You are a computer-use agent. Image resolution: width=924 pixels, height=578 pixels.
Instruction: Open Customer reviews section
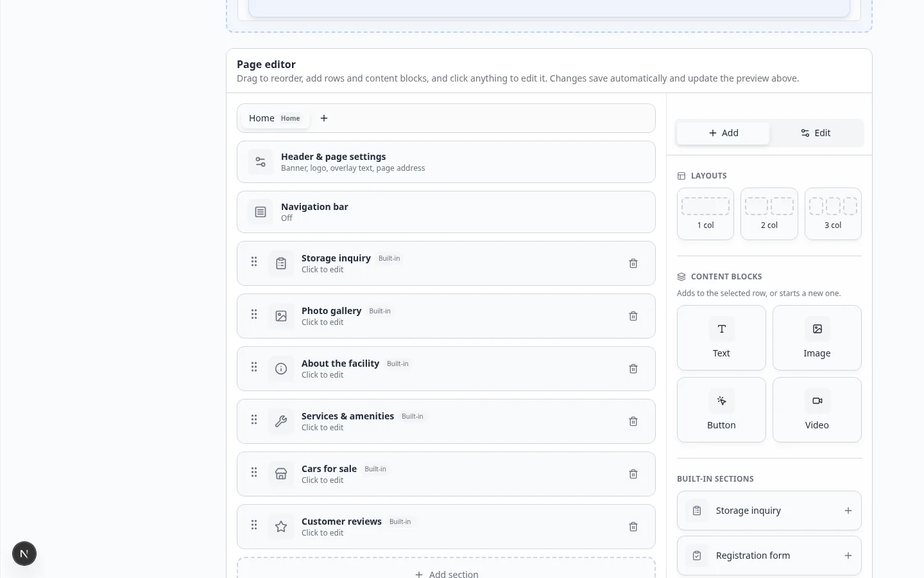tap(446, 527)
